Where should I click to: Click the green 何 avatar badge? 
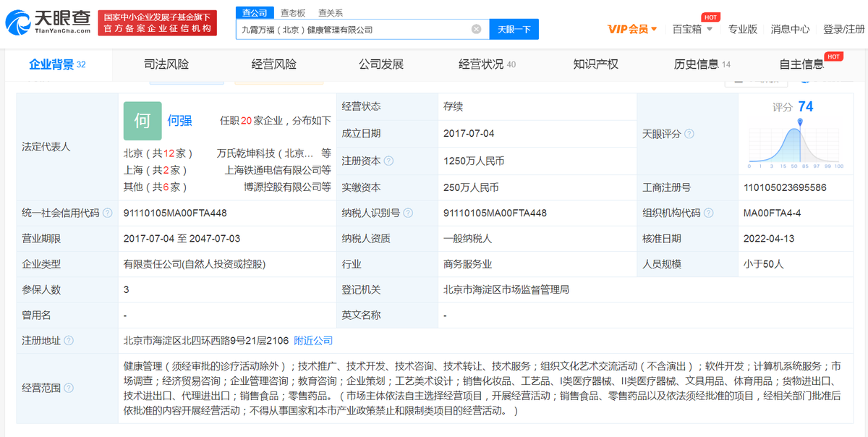pyautogui.click(x=142, y=121)
